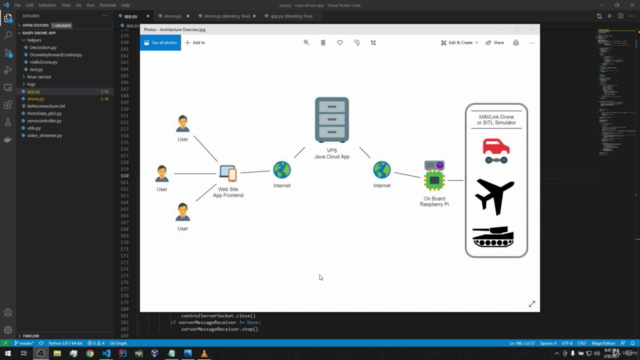Rotate the image in Photos
The height and width of the screenshot is (360, 640).
[x=357, y=42]
